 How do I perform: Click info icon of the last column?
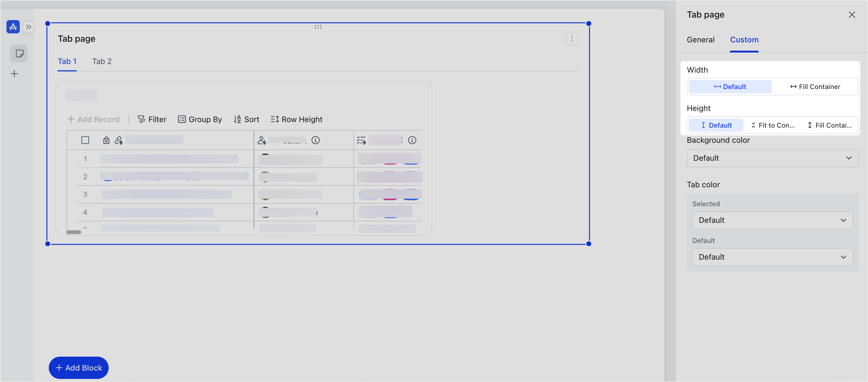click(412, 140)
